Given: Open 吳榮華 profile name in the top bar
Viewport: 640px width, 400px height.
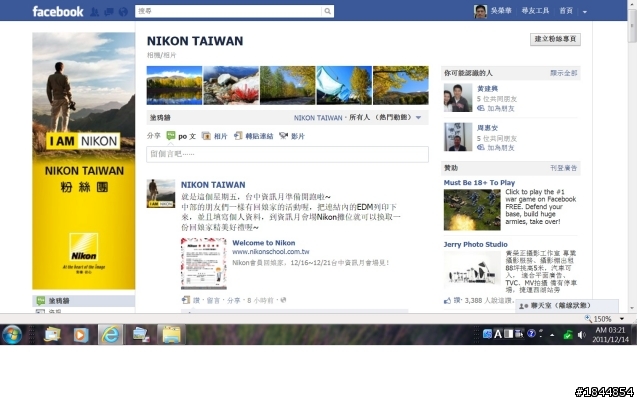Looking at the screenshot, I should pos(501,11).
